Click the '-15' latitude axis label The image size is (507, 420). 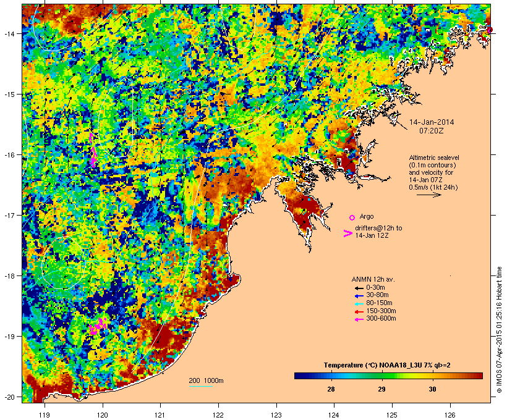click(x=9, y=94)
